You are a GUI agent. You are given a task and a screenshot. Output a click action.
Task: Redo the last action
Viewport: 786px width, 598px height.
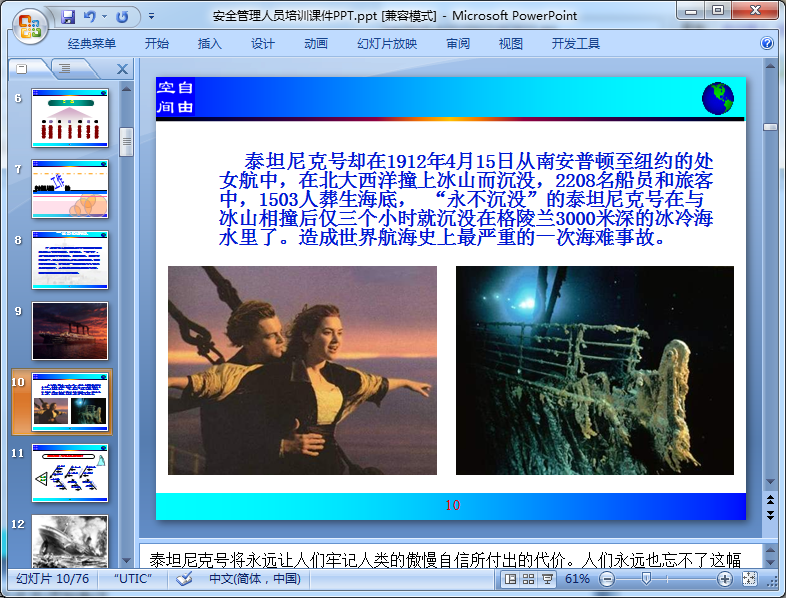coord(122,17)
